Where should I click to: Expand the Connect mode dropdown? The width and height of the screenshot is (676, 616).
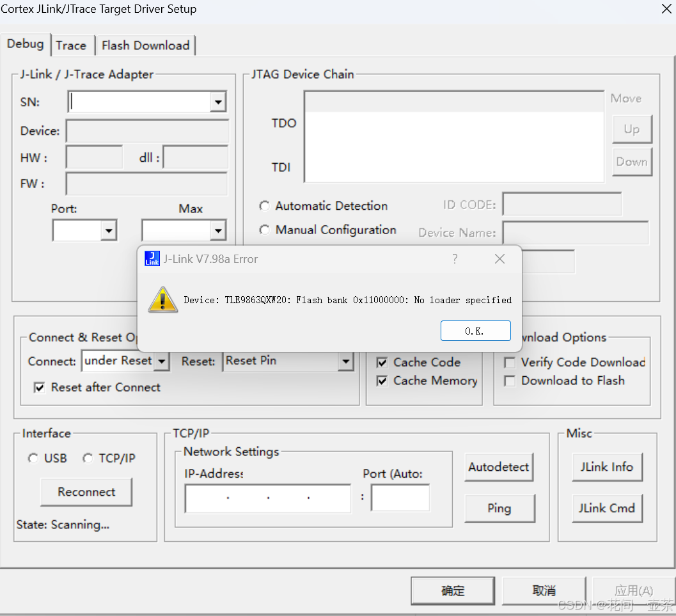coord(162,361)
